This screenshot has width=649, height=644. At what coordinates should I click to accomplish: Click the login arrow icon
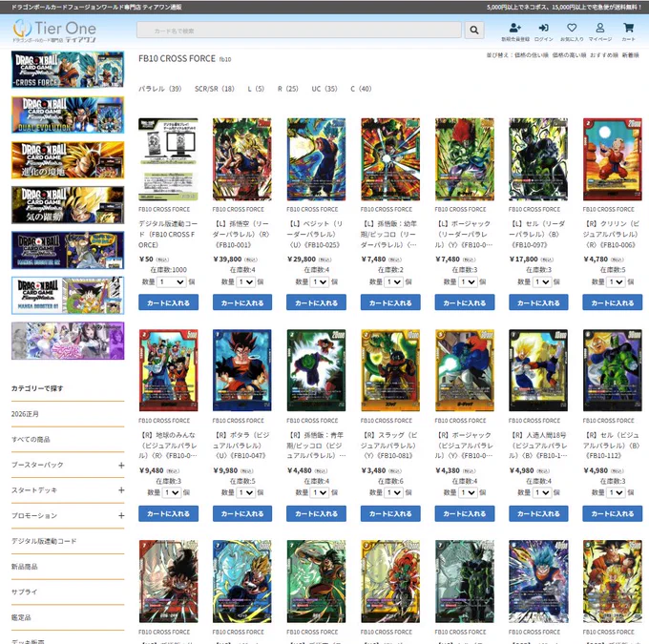click(543, 28)
